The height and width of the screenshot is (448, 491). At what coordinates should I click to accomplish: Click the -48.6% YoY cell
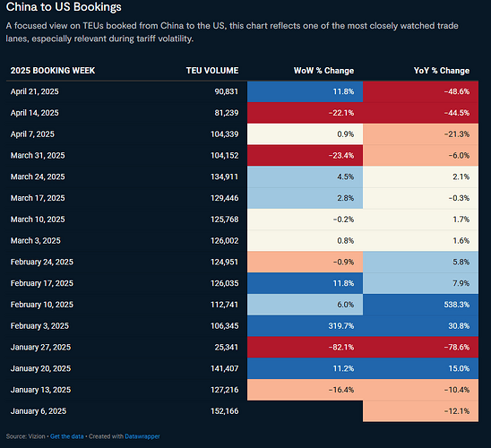point(420,91)
